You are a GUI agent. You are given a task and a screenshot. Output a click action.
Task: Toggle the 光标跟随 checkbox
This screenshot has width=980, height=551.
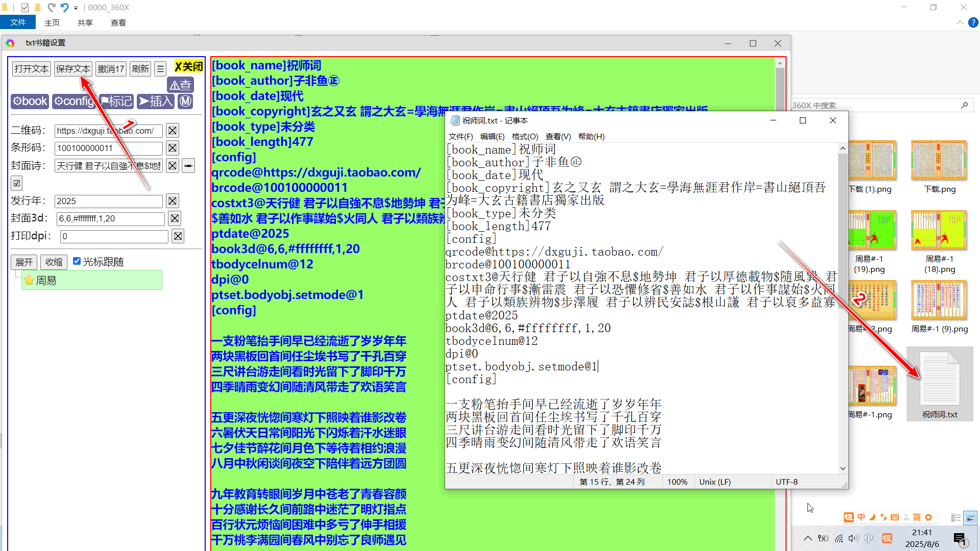pos(77,261)
